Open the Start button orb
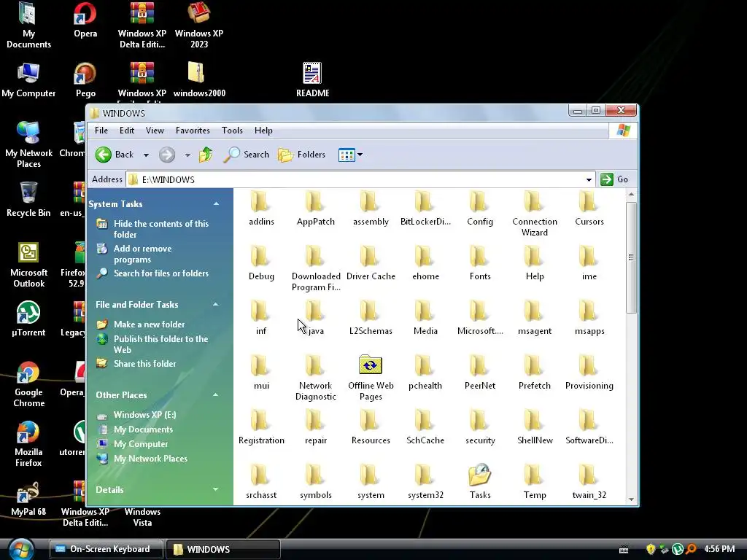 coord(21,549)
